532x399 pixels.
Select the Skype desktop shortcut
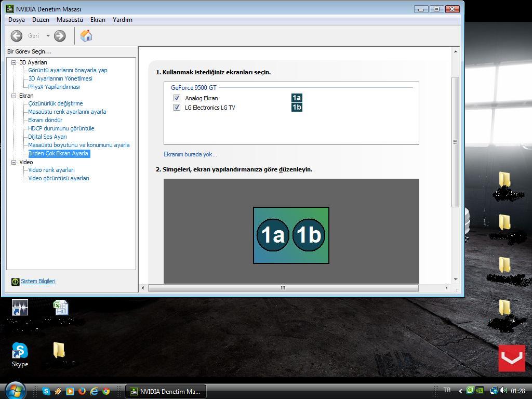point(20,354)
